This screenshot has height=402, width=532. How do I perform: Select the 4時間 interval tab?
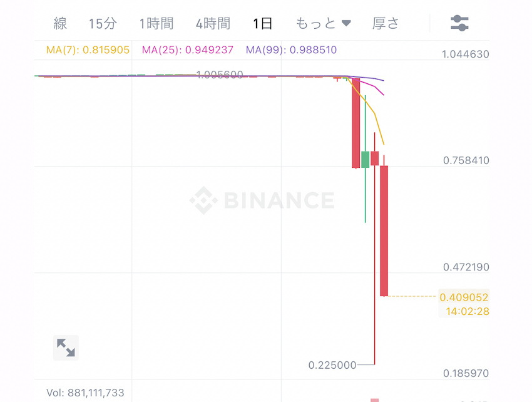(213, 23)
